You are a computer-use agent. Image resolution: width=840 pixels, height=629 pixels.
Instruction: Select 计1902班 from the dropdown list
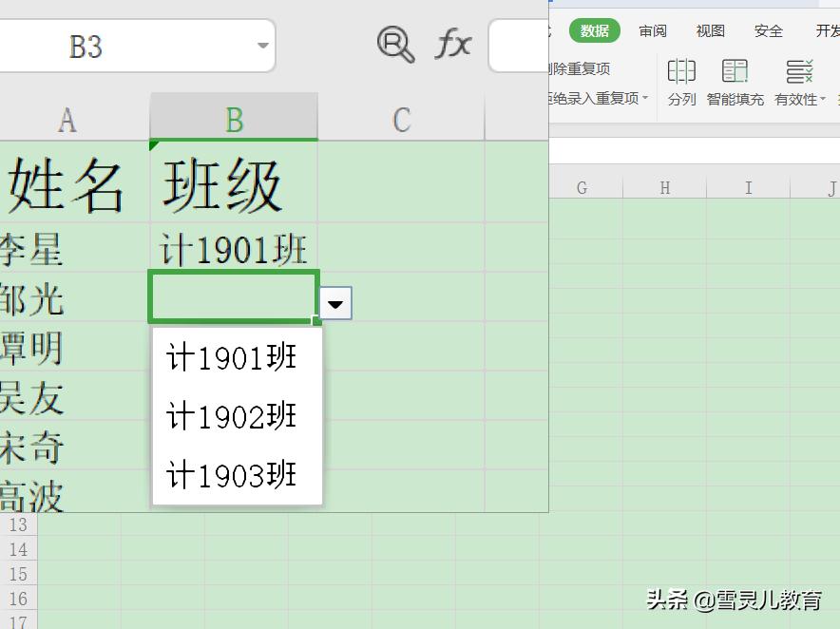(232, 416)
